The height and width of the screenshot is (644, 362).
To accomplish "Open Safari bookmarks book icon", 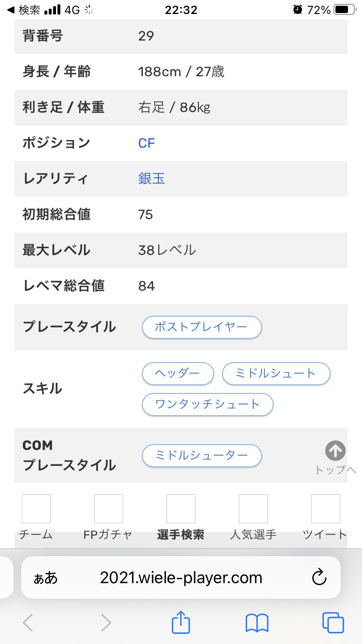I will pos(257,623).
